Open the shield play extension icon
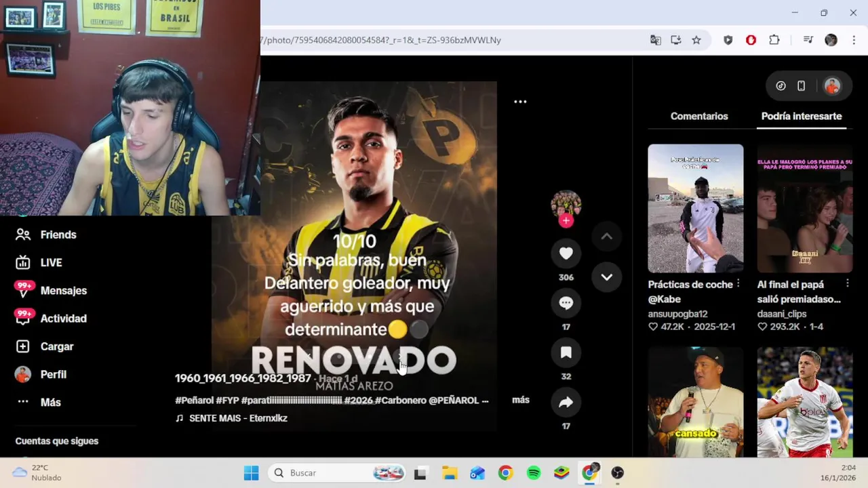 tap(728, 40)
